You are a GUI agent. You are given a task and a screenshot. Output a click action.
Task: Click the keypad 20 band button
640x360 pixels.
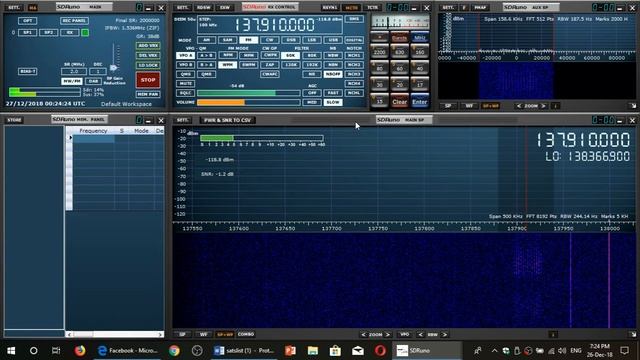(x=400, y=85)
